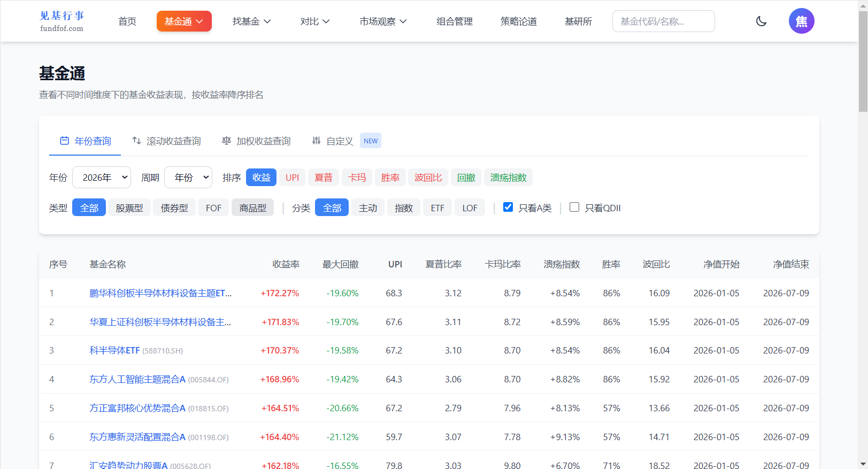Sort by 夏普 button

323,178
